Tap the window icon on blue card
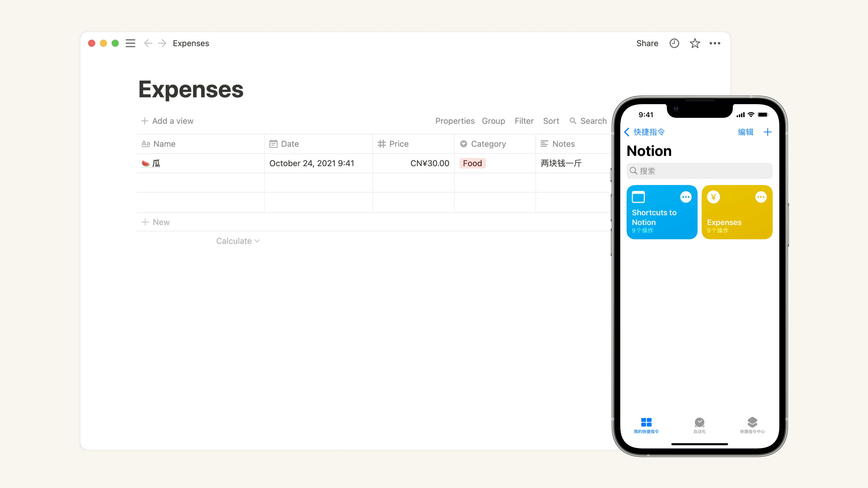Viewport: 868px width, 488px height. [x=638, y=197]
